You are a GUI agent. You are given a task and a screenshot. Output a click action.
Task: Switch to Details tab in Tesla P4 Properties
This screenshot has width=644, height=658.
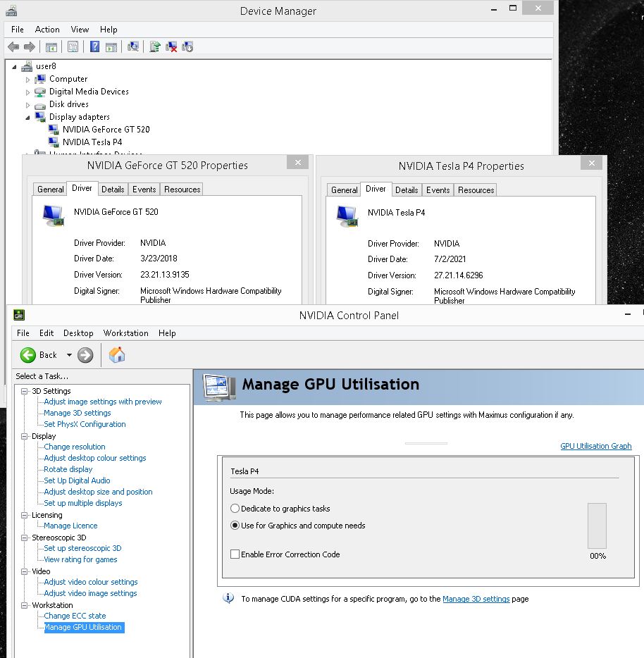tap(406, 190)
